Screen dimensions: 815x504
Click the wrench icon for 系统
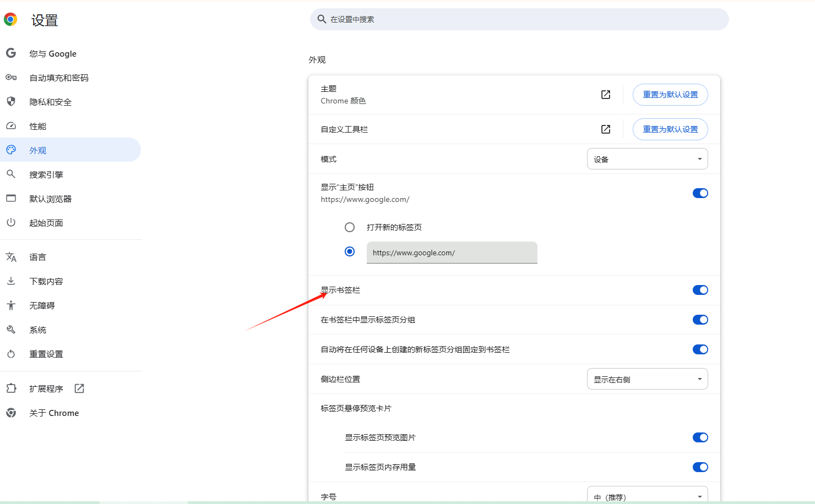click(11, 330)
